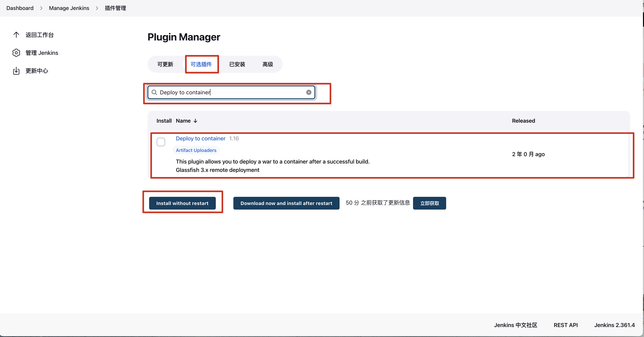Switch to the 可更新 tab

(165, 64)
